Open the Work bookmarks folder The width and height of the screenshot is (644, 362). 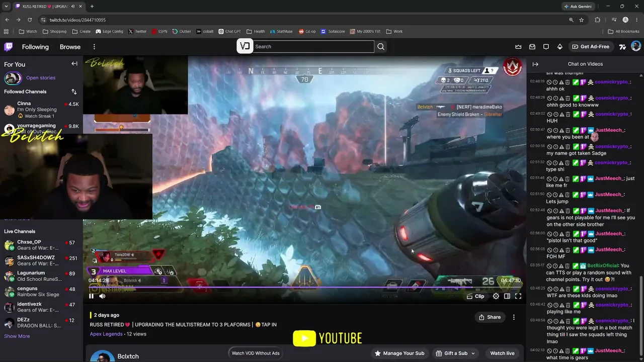click(394, 31)
